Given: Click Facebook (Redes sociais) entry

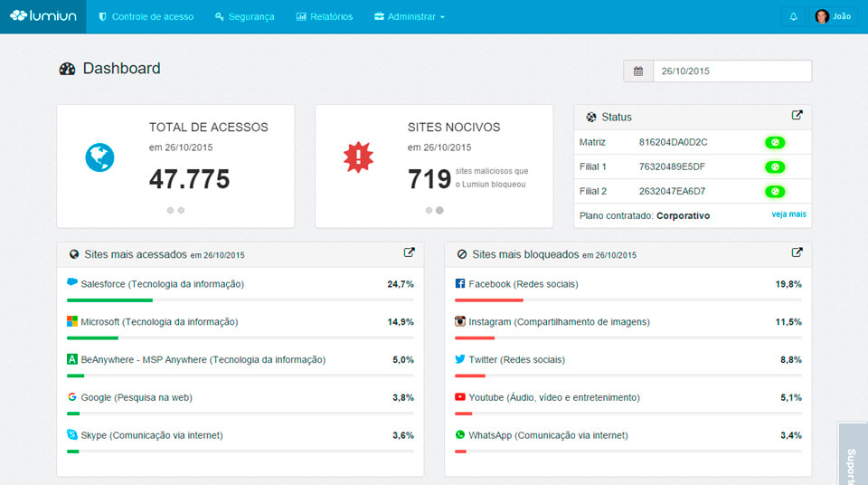Looking at the screenshot, I should tap(524, 284).
